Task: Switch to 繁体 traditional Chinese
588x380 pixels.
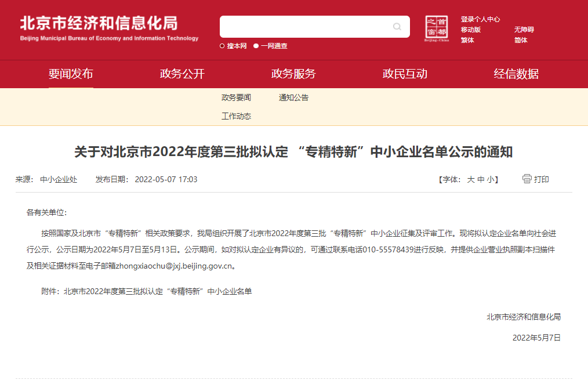Action: click(x=467, y=40)
